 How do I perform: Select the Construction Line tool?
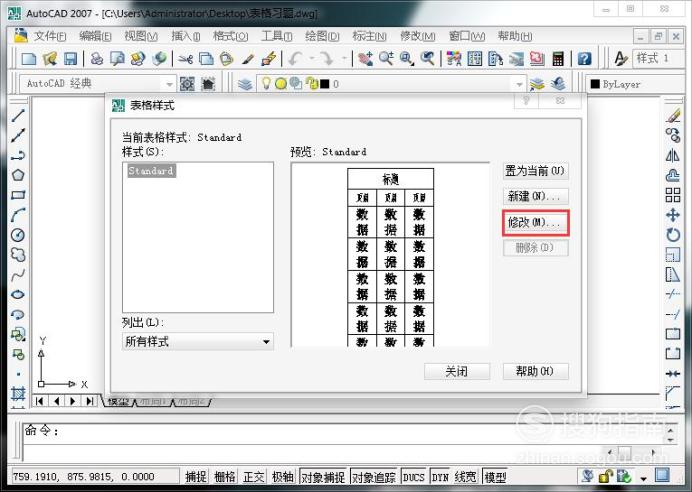[18, 135]
